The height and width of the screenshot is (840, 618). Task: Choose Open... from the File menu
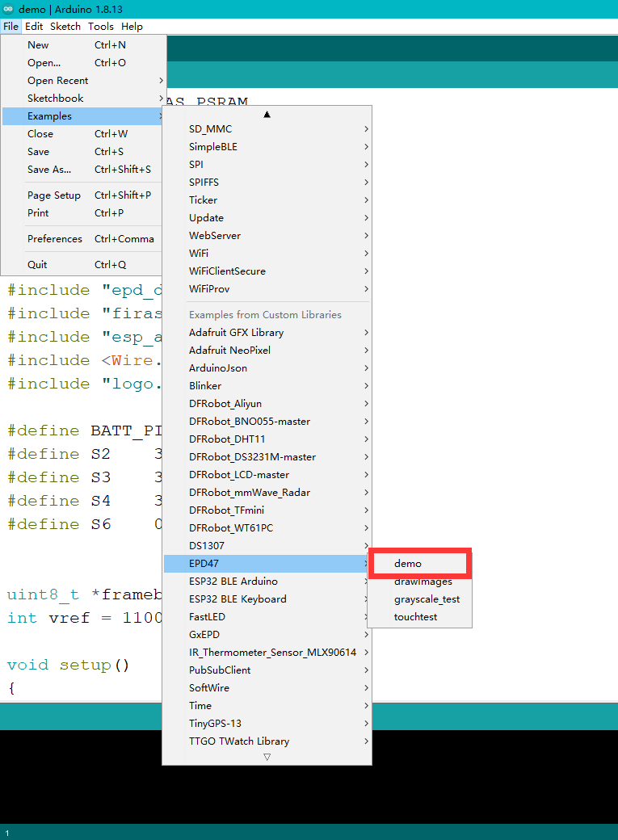83,63
